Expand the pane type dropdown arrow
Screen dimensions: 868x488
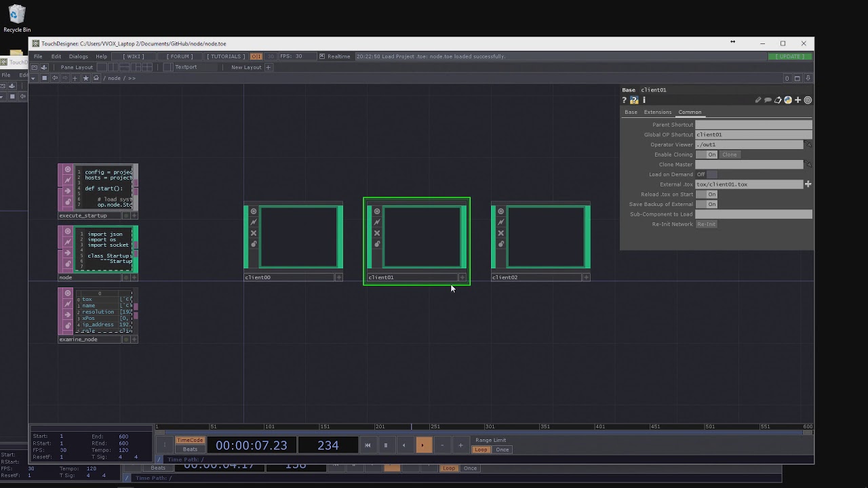35,78
